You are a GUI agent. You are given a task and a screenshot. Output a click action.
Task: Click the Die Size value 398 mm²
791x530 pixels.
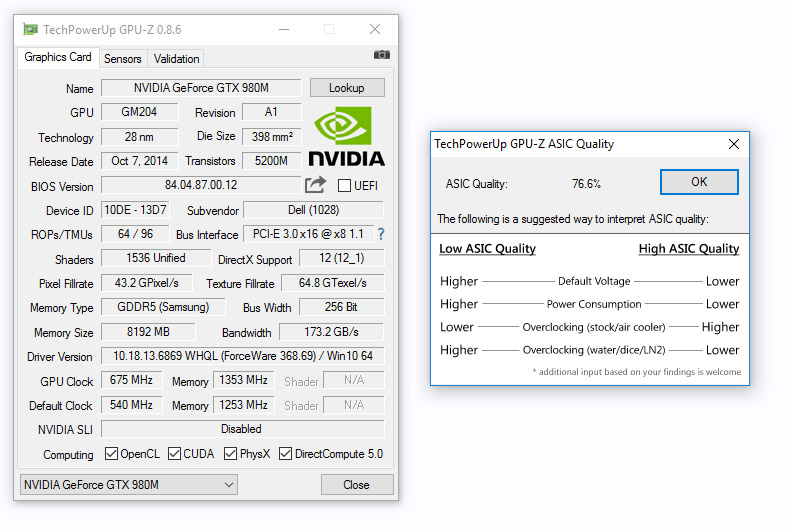pos(272,137)
